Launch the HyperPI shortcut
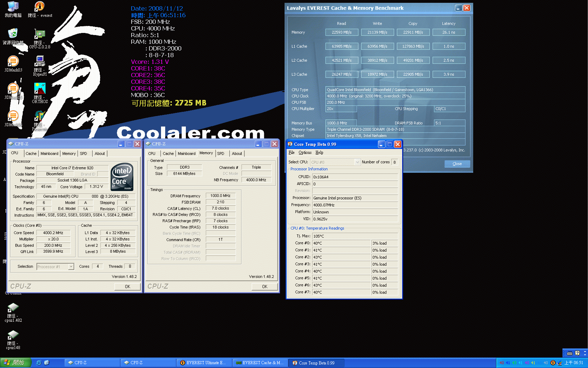 pos(40,66)
